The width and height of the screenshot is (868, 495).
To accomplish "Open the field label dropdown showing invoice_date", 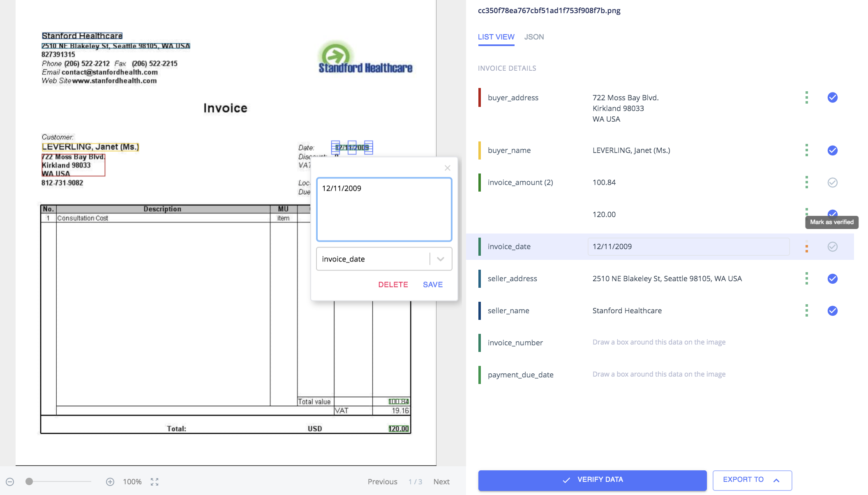I will (440, 259).
